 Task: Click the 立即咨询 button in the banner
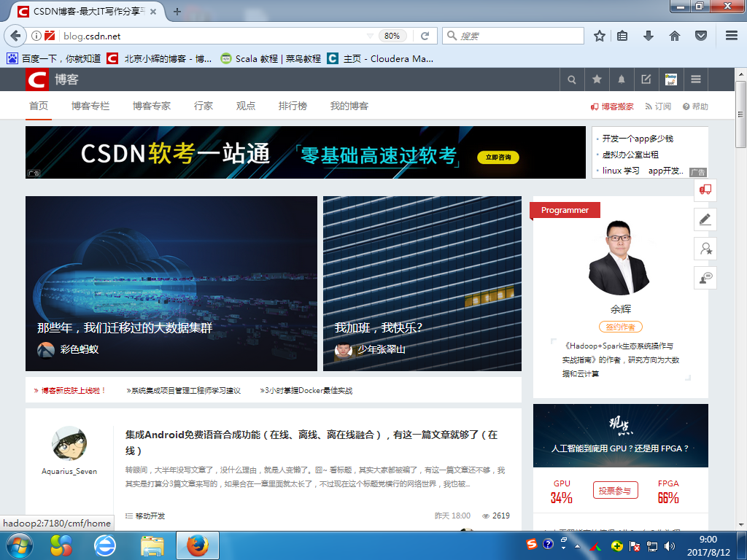(x=498, y=157)
